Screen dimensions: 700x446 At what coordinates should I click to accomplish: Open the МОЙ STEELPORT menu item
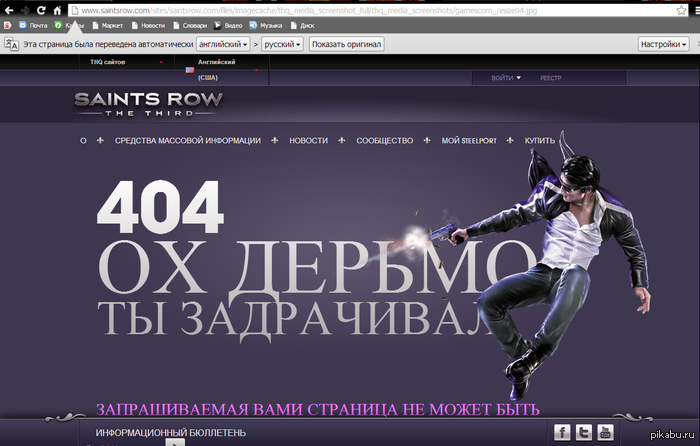tap(469, 141)
